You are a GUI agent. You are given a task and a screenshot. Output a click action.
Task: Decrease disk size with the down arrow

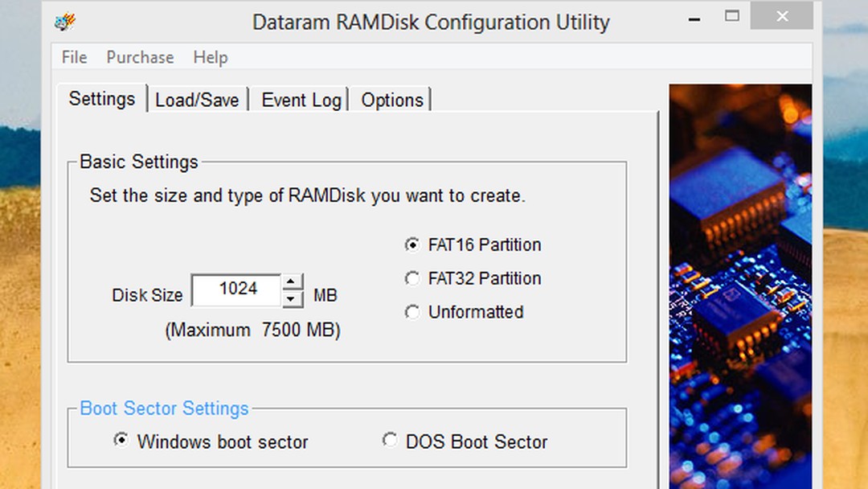291,298
